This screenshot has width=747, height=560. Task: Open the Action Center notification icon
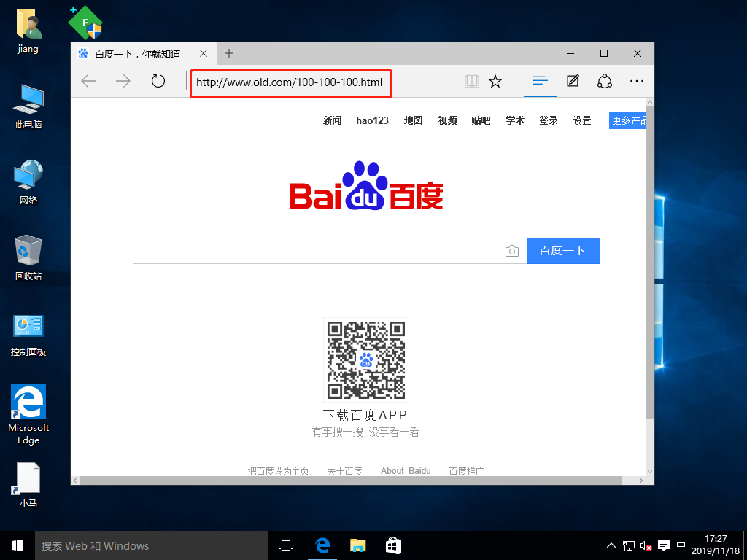(664, 545)
